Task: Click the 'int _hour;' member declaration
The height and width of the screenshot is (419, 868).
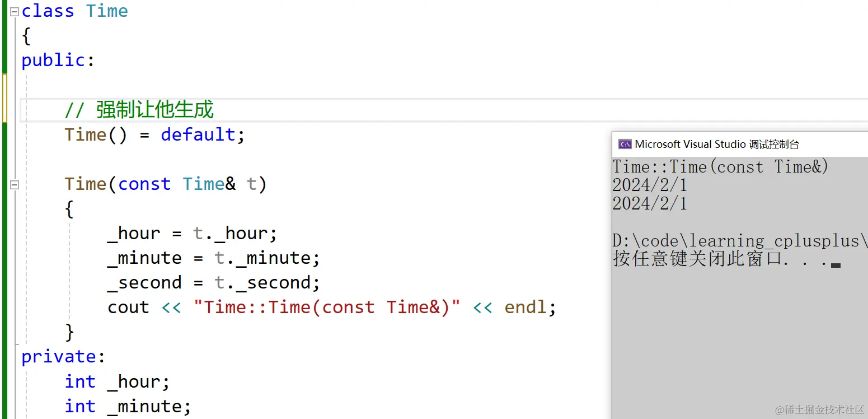Action: tap(117, 382)
